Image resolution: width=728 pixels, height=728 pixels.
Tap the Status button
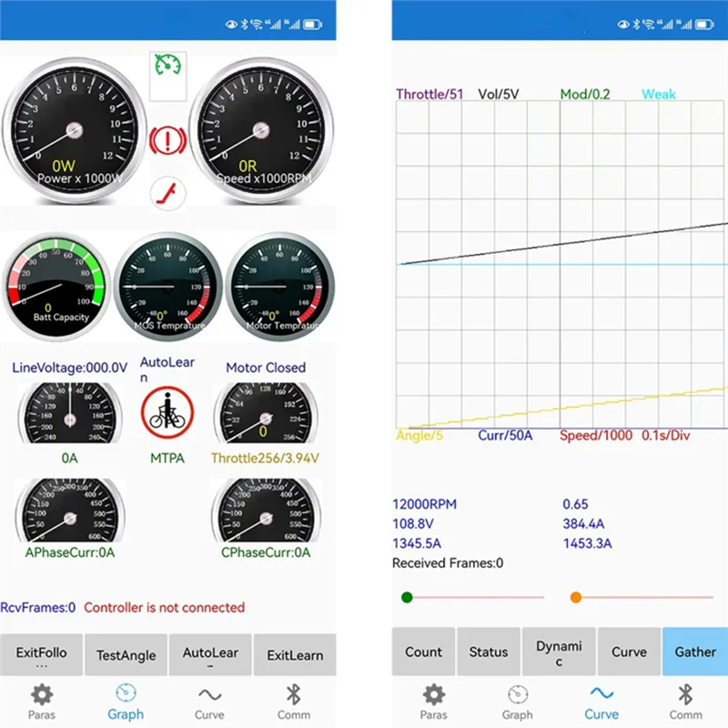[489, 652]
